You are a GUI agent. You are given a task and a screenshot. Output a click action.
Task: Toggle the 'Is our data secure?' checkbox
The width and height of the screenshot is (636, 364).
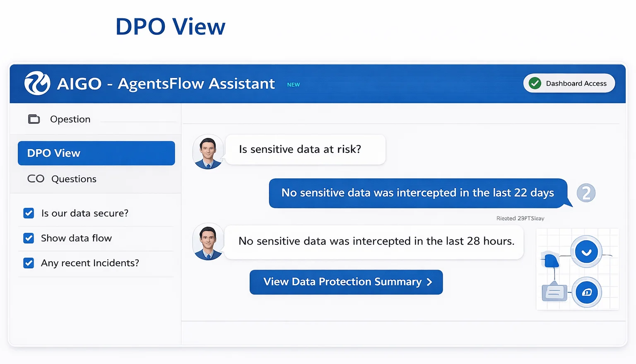[x=29, y=213]
